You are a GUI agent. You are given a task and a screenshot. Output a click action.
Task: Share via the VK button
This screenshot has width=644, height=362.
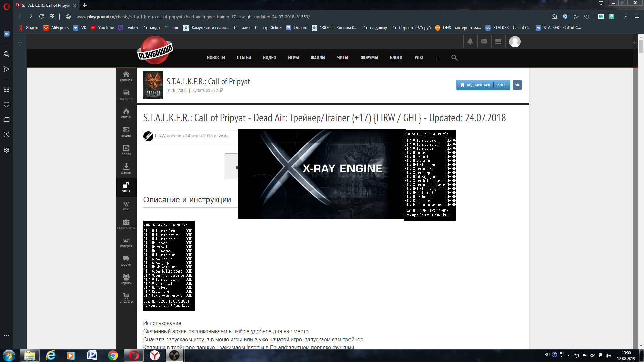(517, 85)
